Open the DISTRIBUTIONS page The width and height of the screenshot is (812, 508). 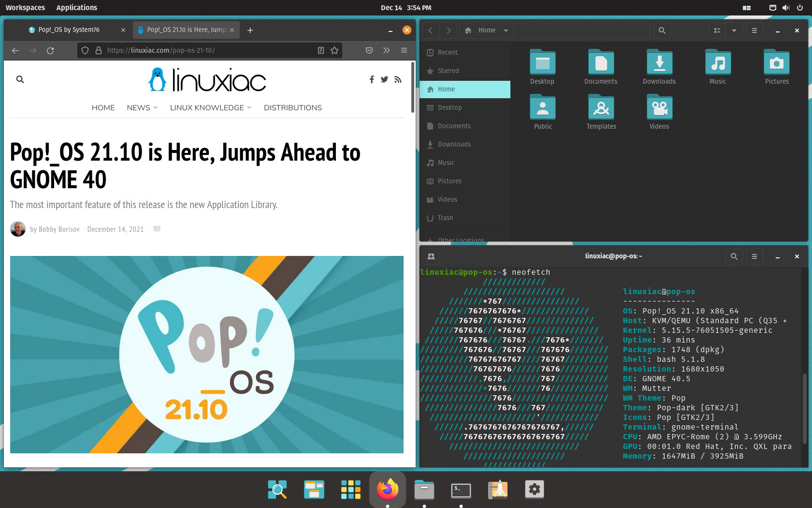pyautogui.click(x=293, y=108)
